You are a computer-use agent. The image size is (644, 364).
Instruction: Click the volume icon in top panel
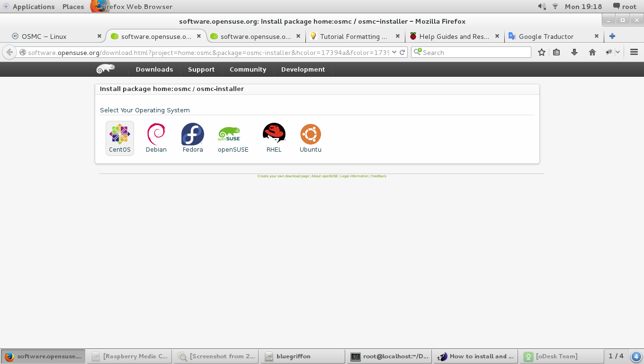542,7
